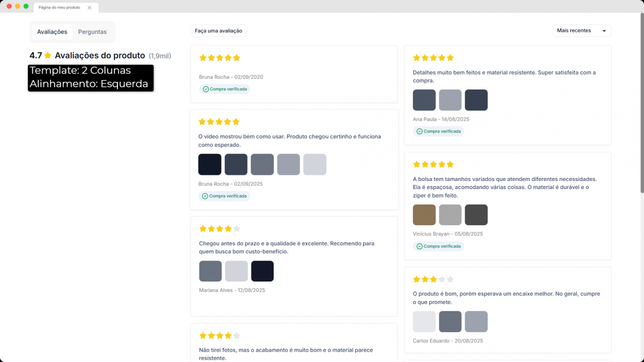Click the verified check icon on the 02/09/2025 review
Screen dimensions: 644x362
coord(205,196)
